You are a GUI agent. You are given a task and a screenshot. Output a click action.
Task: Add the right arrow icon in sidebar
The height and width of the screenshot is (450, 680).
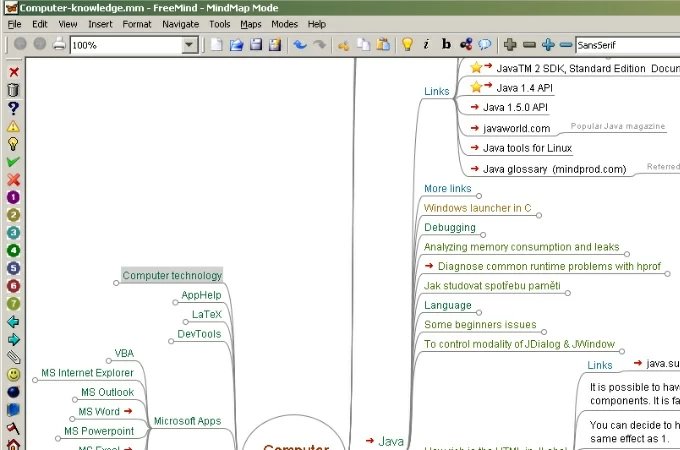coord(13,340)
